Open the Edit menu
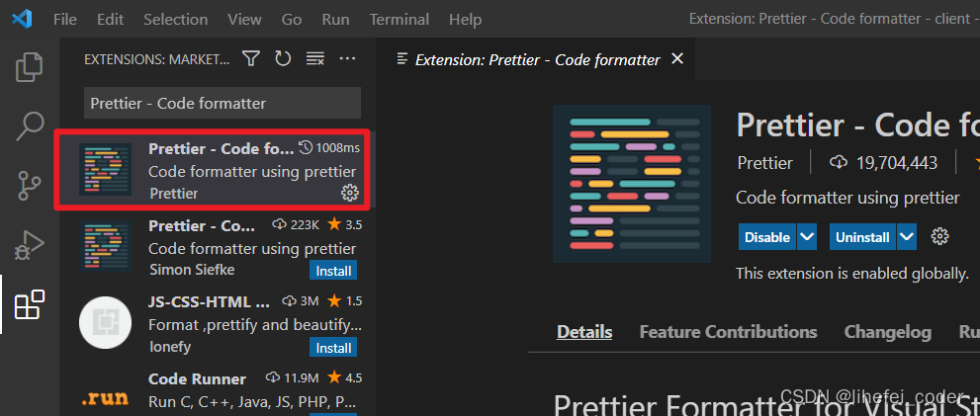 pos(110,20)
